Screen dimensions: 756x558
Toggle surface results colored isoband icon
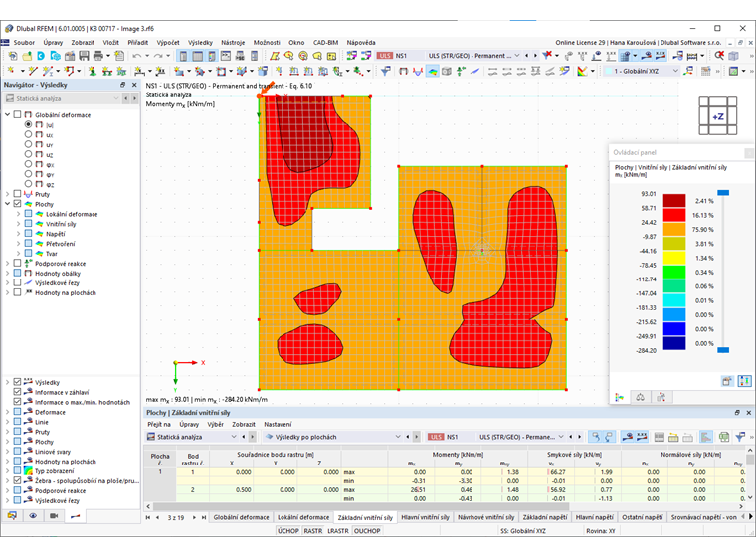click(432, 71)
